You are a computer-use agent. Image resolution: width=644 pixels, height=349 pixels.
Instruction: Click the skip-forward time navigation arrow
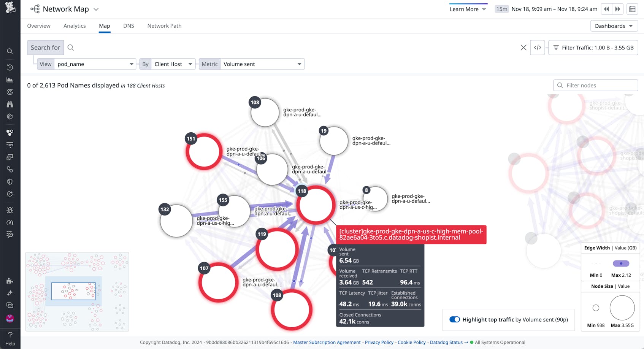pos(618,9)
